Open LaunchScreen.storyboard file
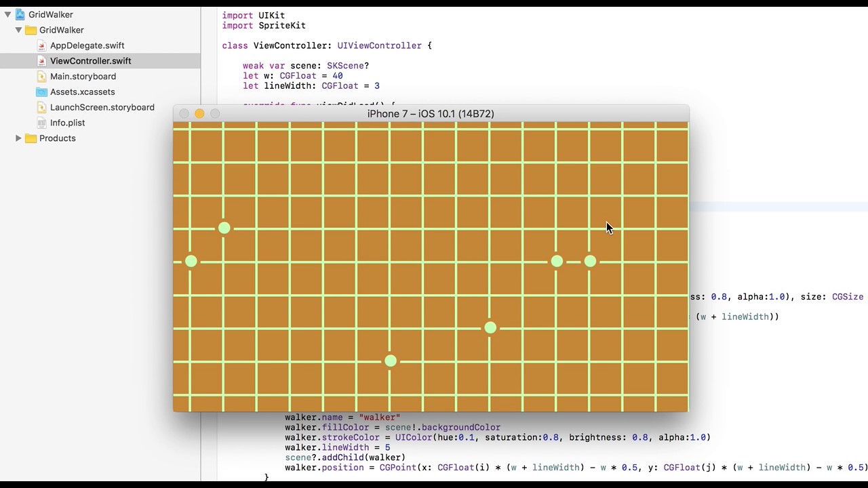This screenshot has height=488, width=868. coord(102,107)
